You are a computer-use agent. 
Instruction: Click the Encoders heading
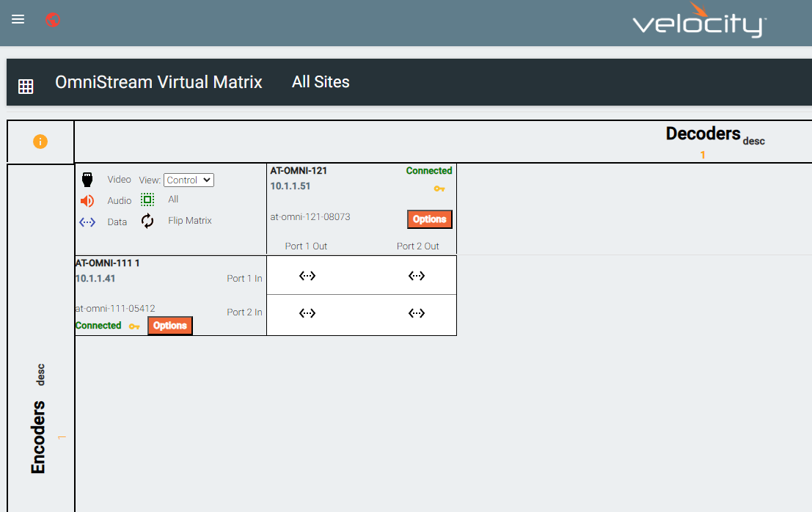[x=38, y=437]
